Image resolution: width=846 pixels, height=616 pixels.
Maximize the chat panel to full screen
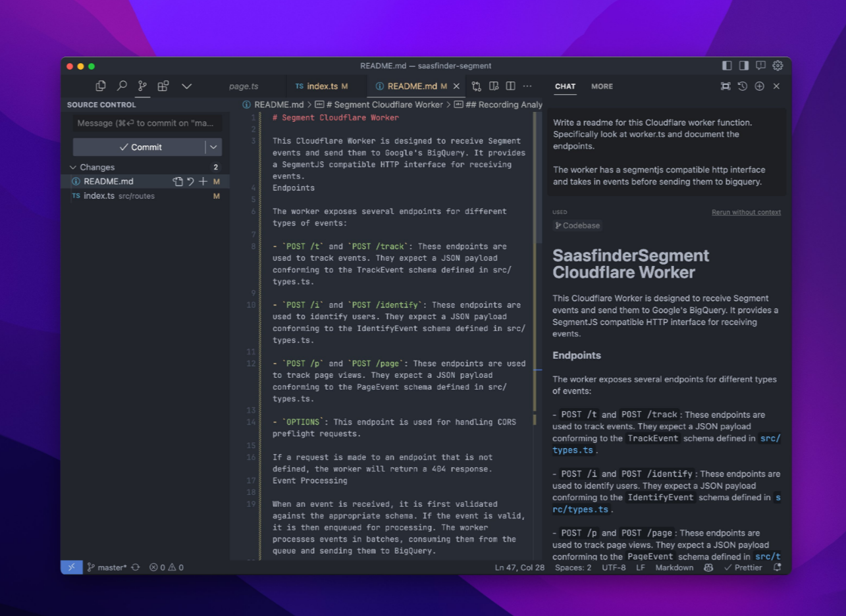(x=726, y=86)
